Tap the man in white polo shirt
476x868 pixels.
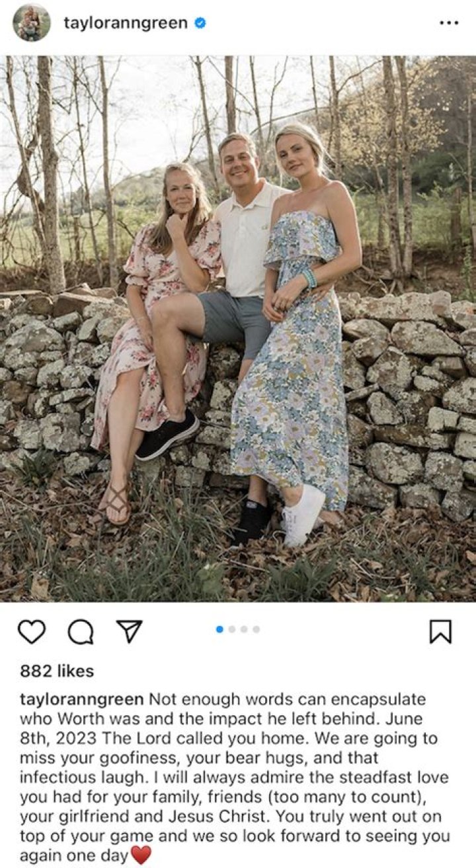pos(241,251)
